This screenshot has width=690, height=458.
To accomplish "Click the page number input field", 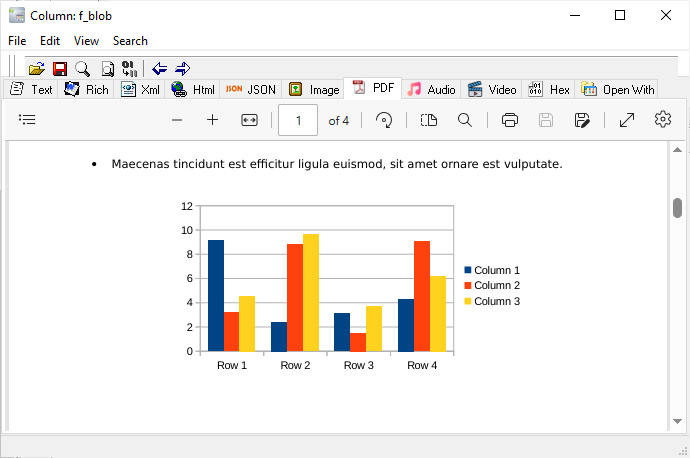I will click(298, 120).
